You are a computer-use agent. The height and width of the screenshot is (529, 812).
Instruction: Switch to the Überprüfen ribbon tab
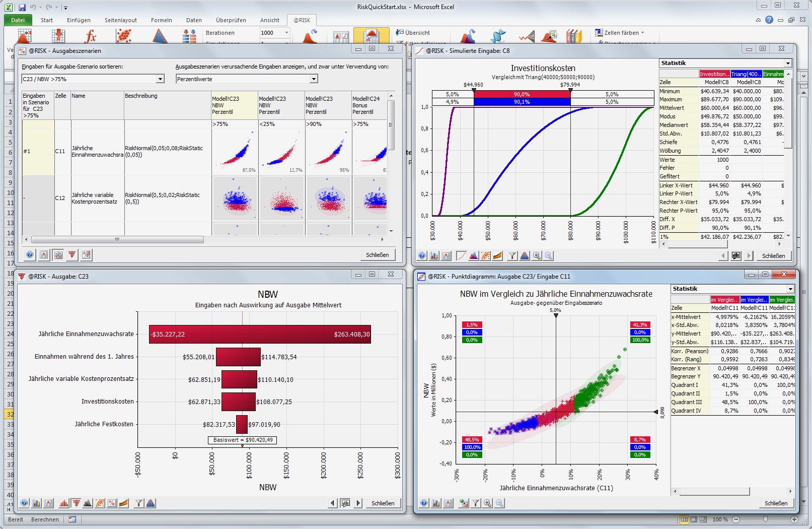click(231, 20)
